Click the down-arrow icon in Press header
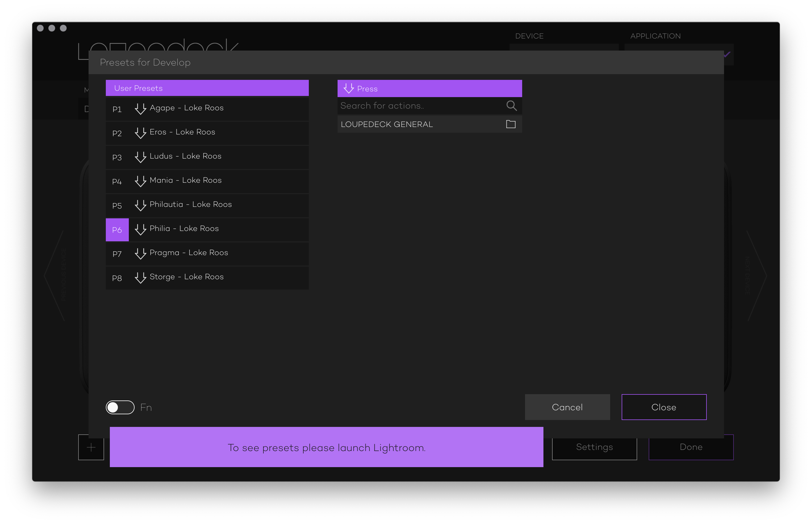812x524 pixels. tap(348, 88)
